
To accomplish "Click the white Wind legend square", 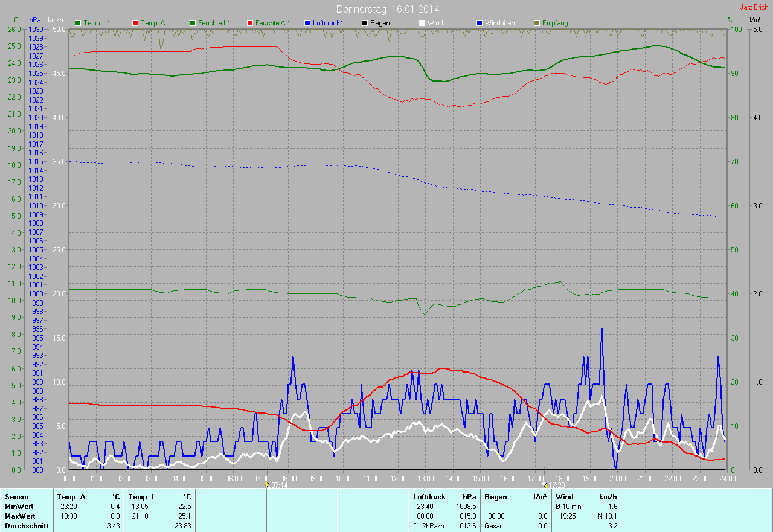I will (x=422, y=23).
